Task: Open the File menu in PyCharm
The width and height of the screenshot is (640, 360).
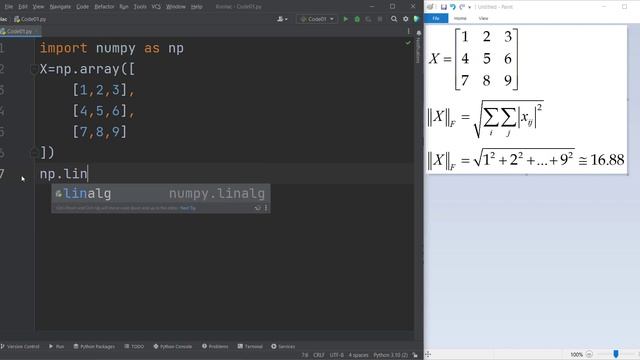Action: [9, 7]
